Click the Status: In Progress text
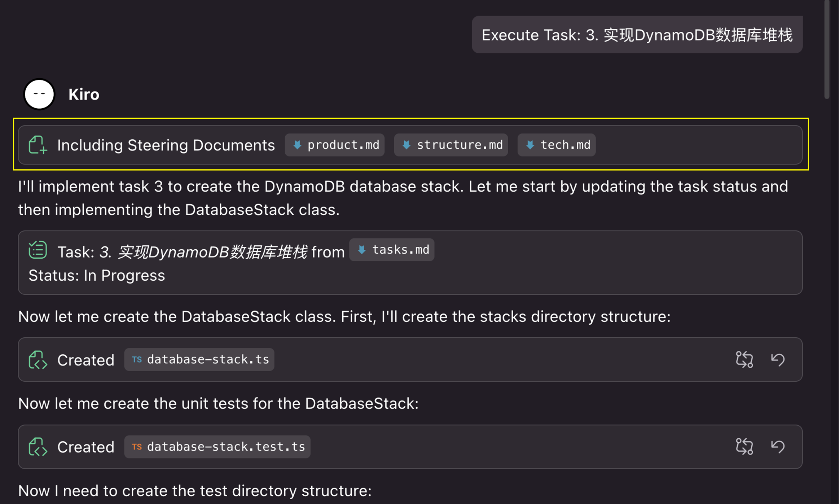839x504 pixels. 97,276
